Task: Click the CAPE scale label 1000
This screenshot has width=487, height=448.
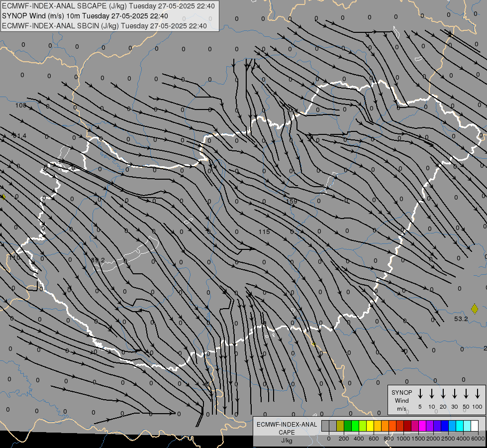Action: point(403,439)
